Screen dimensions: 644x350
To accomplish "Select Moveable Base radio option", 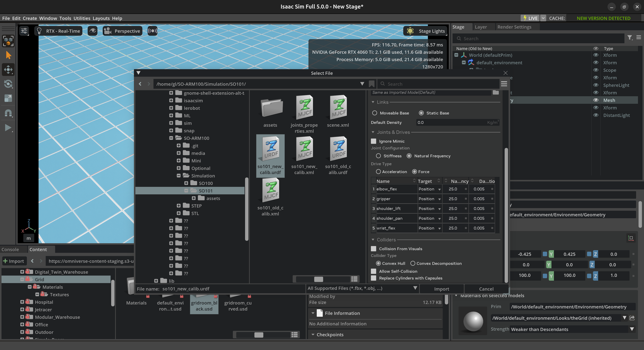I will (x=374, y=113).
